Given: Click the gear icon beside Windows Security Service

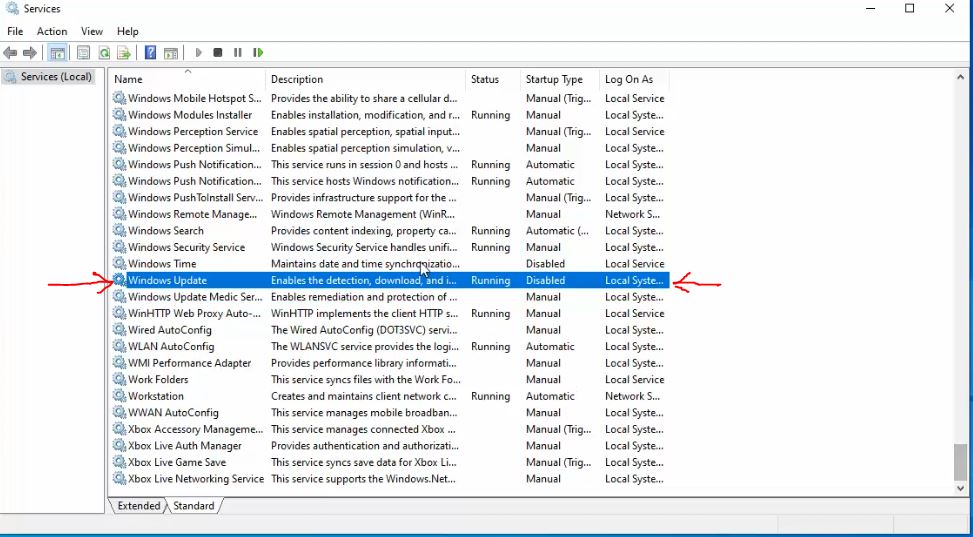Looking at the screenshot, I should point(119,247).
